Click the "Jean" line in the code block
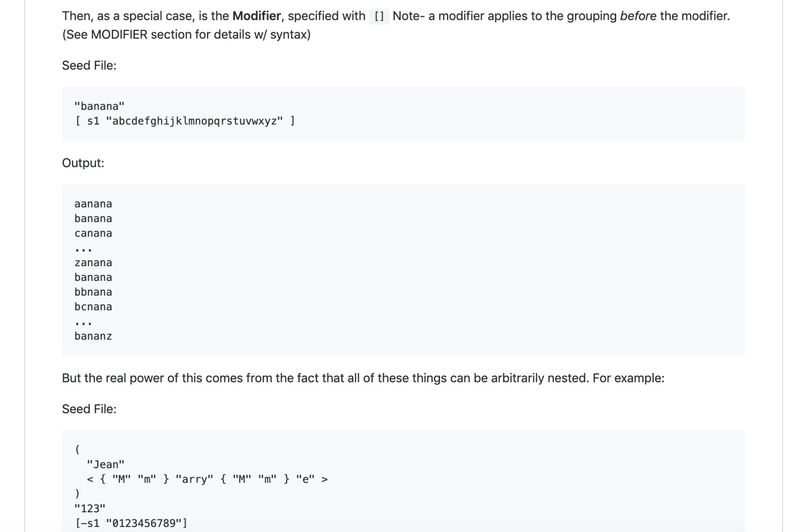The height and width of the screenshot is (532, 810). point(106,464)
